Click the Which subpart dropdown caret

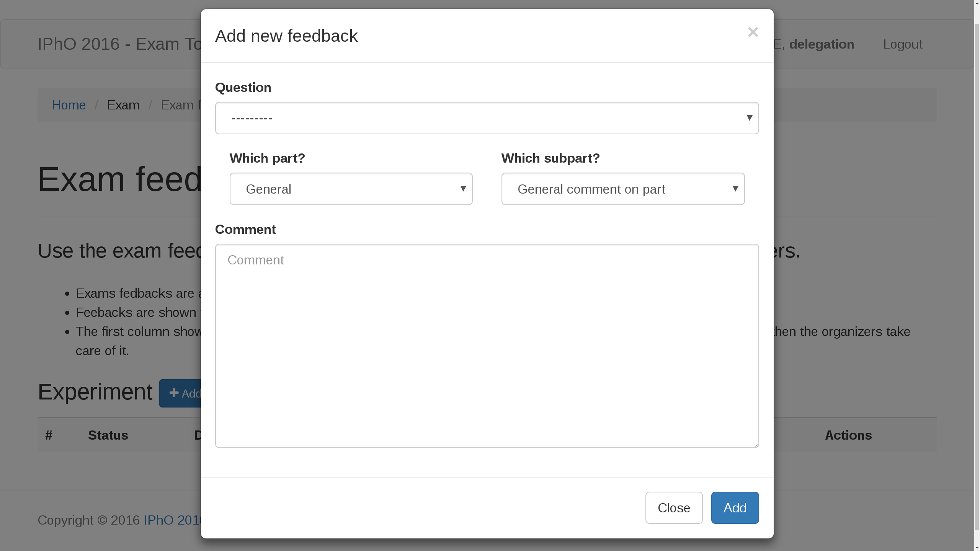[735, 189]
